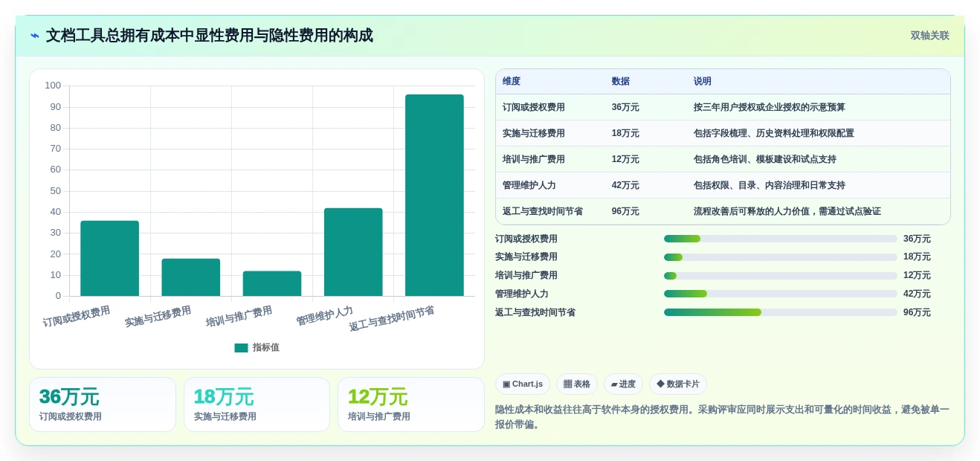Click the 培训与推广费用 bar in chart

coord(272,283)
